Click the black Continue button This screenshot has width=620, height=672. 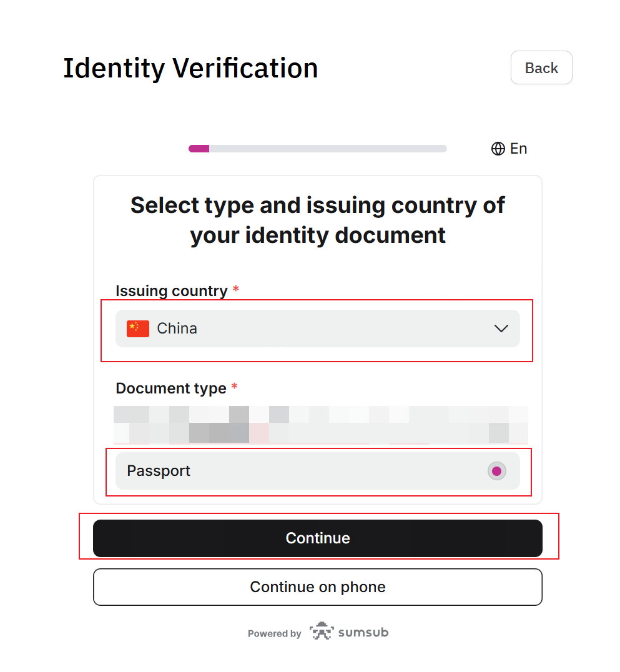point(318,538)
